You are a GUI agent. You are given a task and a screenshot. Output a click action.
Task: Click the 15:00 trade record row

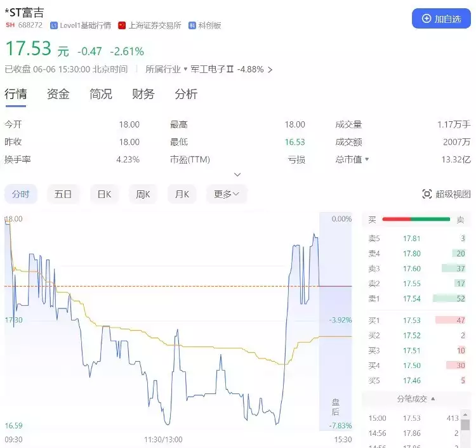pos(413,418)
